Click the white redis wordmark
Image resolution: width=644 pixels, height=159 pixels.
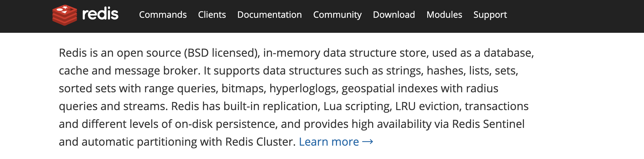point(100,14)
